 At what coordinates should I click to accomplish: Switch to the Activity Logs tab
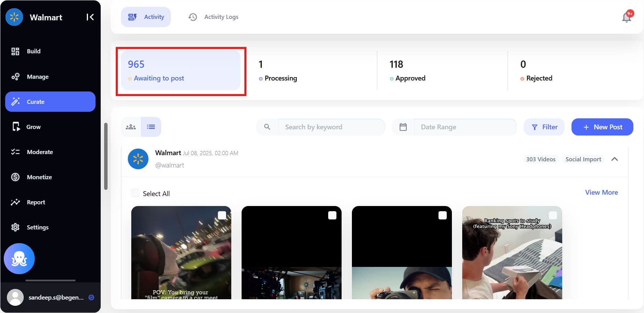tap(213, 17)
